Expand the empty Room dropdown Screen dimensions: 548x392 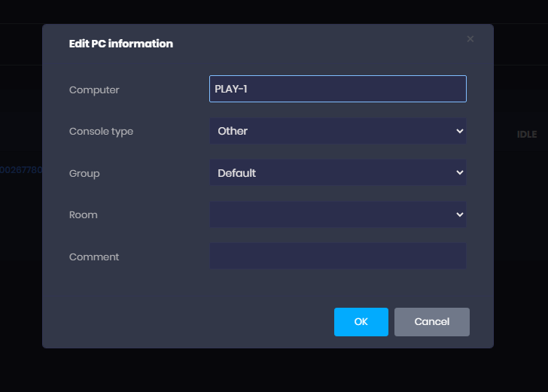[337, 214]
